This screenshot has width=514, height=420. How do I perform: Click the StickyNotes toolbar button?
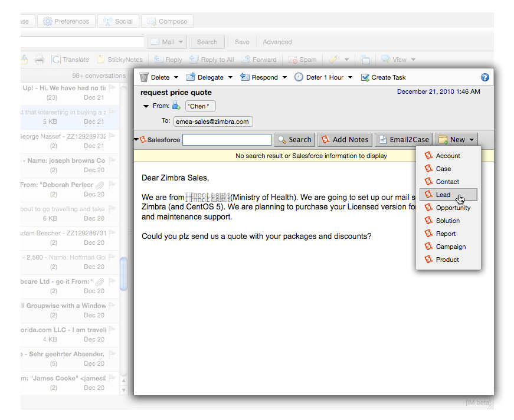tap(120, 60)
